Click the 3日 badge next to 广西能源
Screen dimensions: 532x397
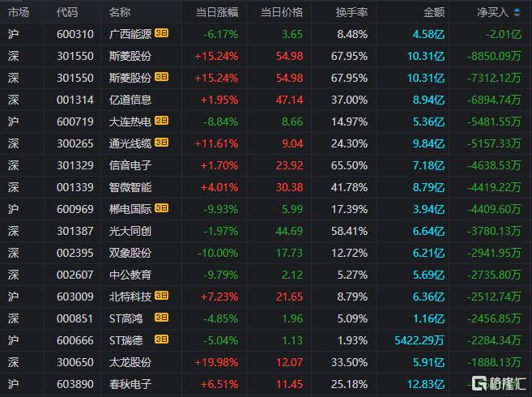pyautogui.click(x=161, y=33)
